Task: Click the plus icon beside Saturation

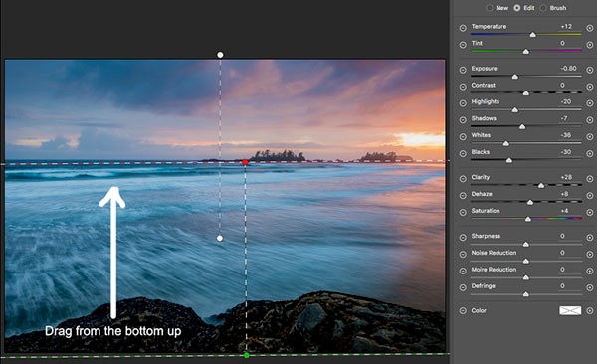Action: coord(590,212)
